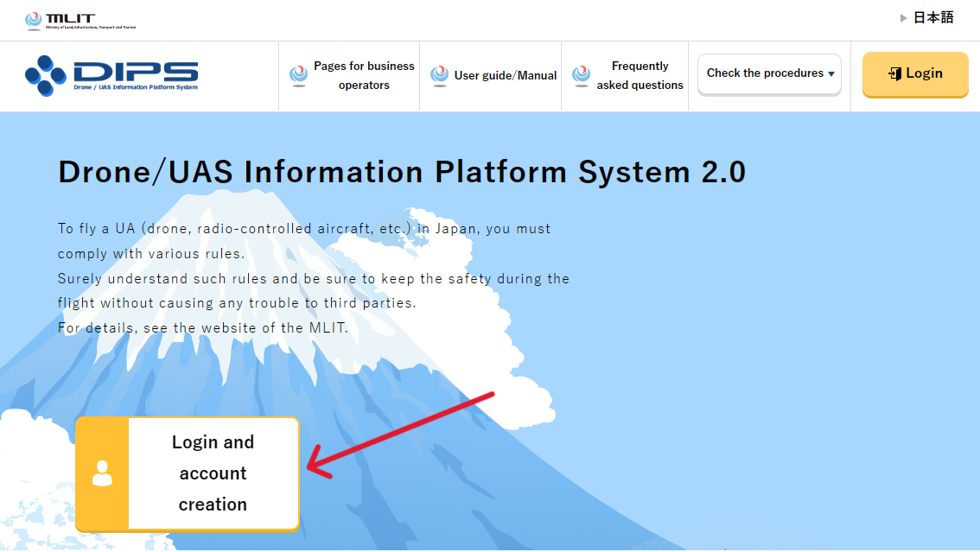The image size is (980, 552).
Task: Click text 'flight without causing any trouble to third parties.'
Action: [237, 303]
